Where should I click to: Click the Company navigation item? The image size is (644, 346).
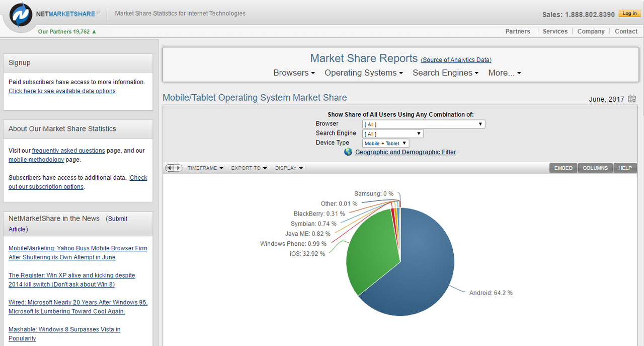point(591,31)
